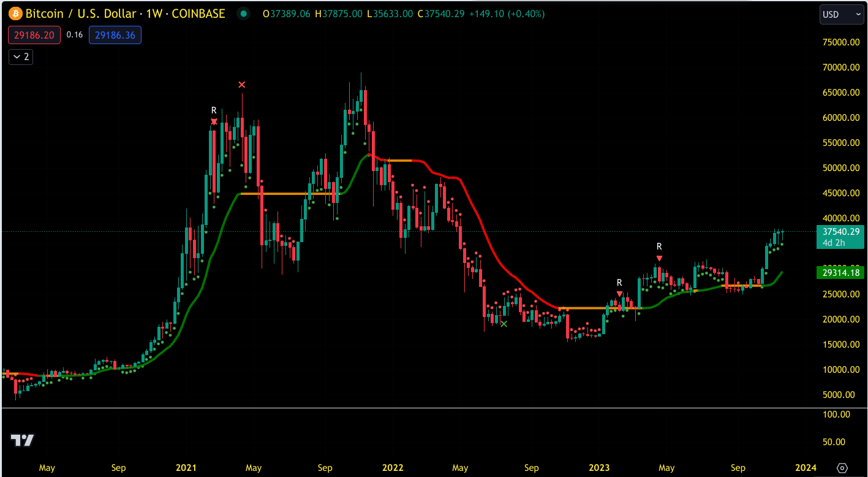Click the green X marker near mid-2022 lows
Screen dimensions: 868x477
pyautogui.click(x=504, y=324)
